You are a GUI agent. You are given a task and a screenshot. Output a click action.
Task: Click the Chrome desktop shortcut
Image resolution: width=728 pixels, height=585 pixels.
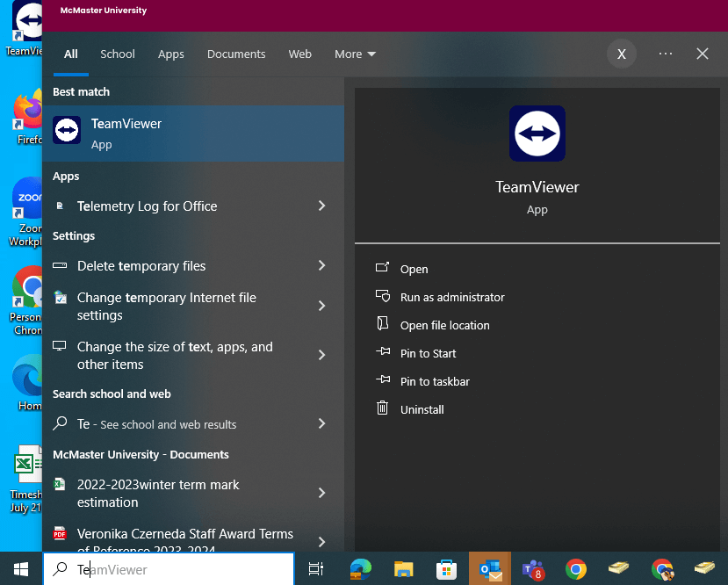pos(27,301)
